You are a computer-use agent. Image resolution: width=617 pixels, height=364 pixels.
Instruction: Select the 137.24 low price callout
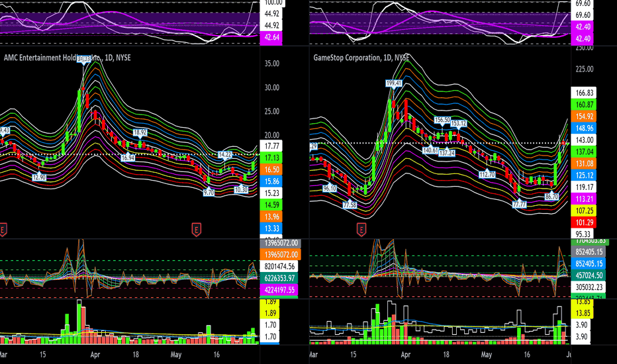pyautogui.click(x=447, y=153)
